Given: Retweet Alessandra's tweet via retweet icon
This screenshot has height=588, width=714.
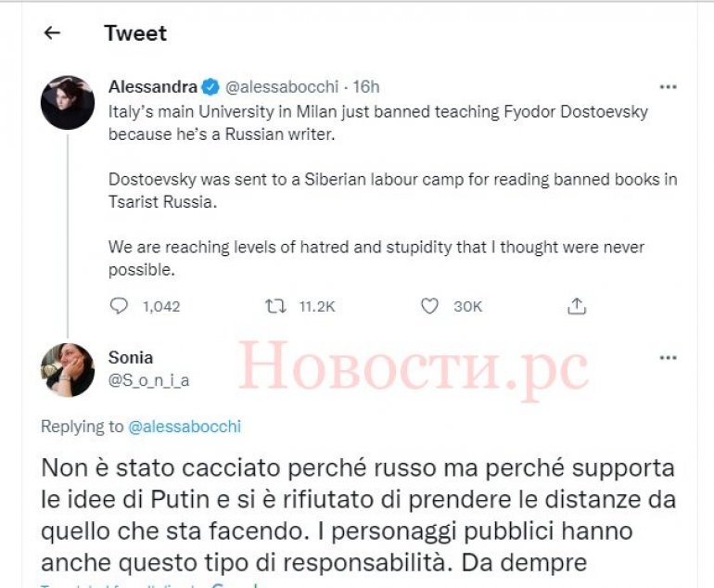Looking at the screenshot, I should tap(276, 306).
